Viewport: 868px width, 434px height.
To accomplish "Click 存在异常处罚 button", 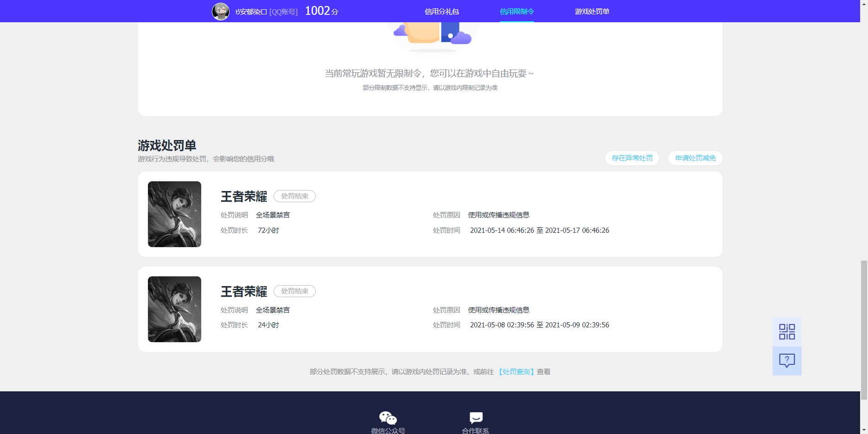I will tap(632, 158).
